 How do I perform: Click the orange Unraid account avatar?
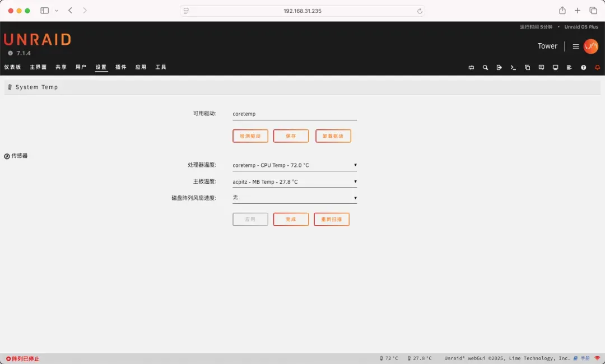point(590,46)
